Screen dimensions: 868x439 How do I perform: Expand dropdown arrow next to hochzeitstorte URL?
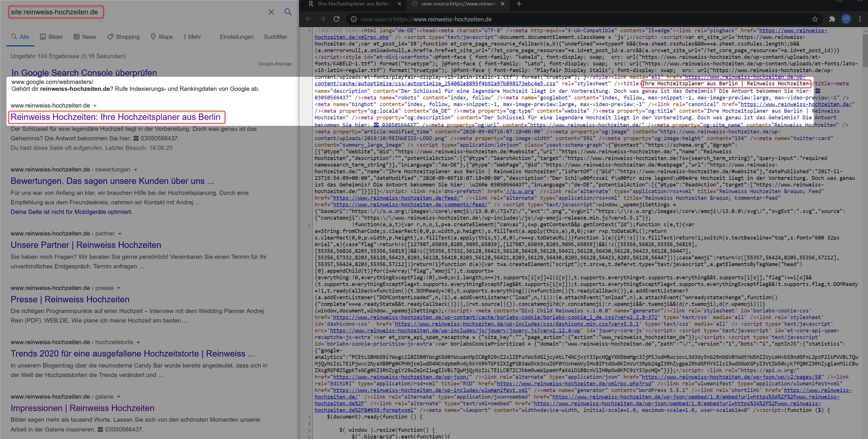click(138, 342)
